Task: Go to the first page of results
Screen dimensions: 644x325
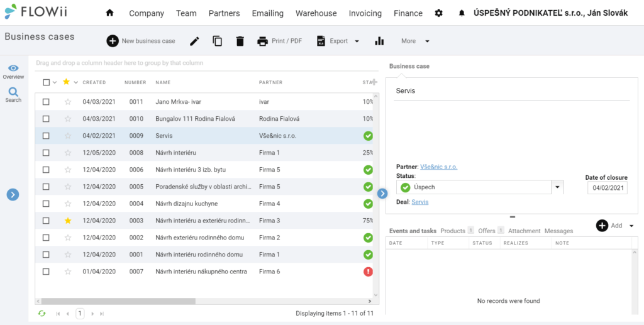Action: coord(58,314)
